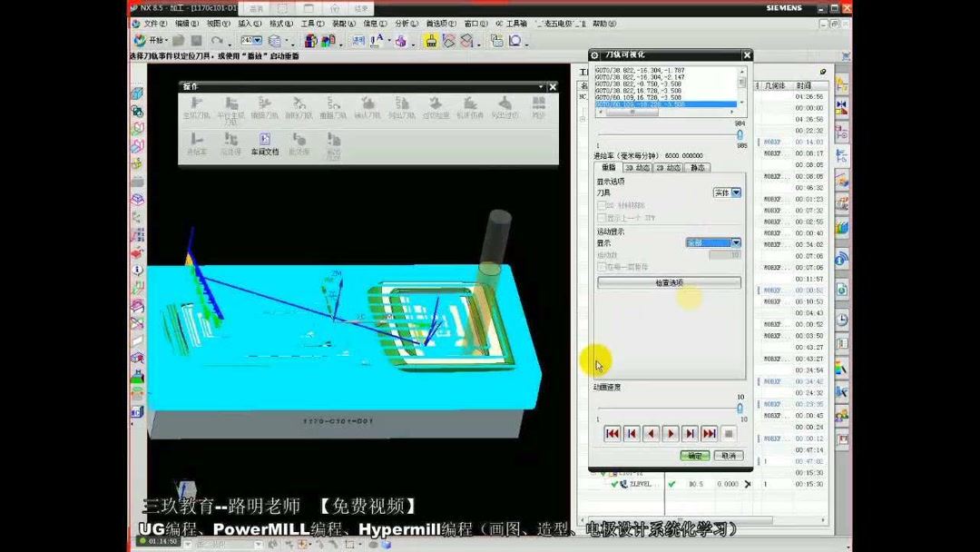Viewport: 980px width, 552px height.
Task: Select the 生成刀轨 (Generate Tool Path) icon
Action: 195,104
